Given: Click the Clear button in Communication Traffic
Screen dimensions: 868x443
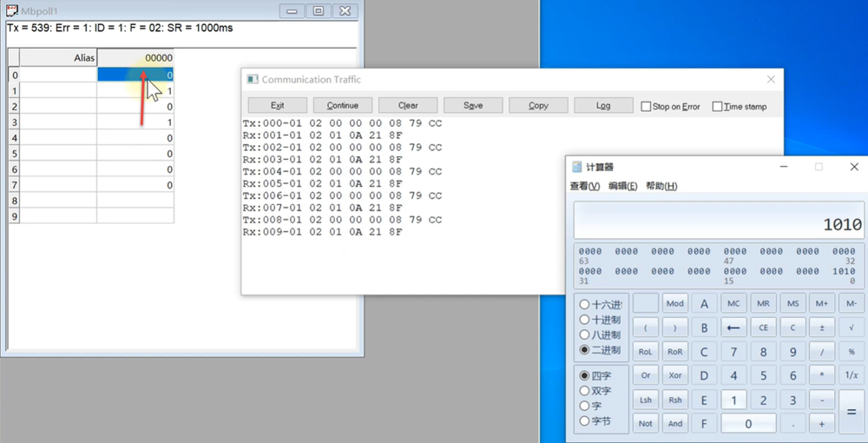Looking at the screenshot, I should [x=408, y=106].
